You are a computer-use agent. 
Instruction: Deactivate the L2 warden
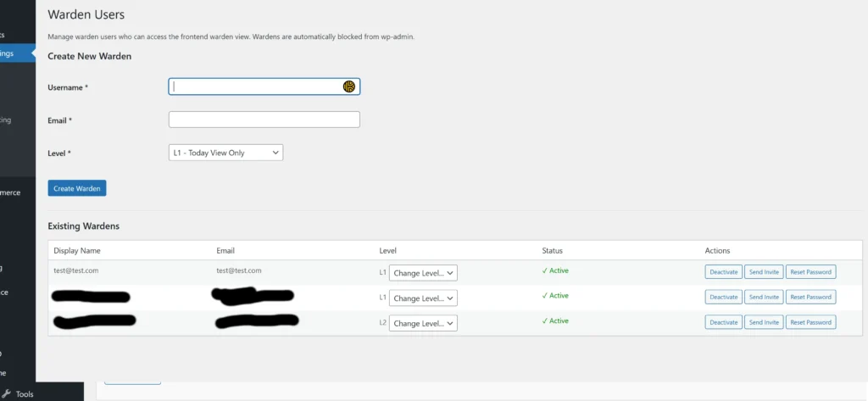pyautogui.click(x=724, y=322)
